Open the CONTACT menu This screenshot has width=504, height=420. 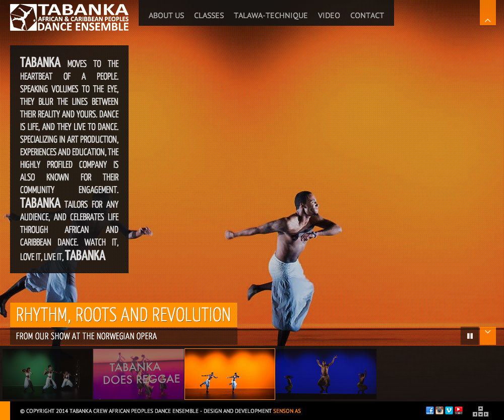[x=367, y=16]
